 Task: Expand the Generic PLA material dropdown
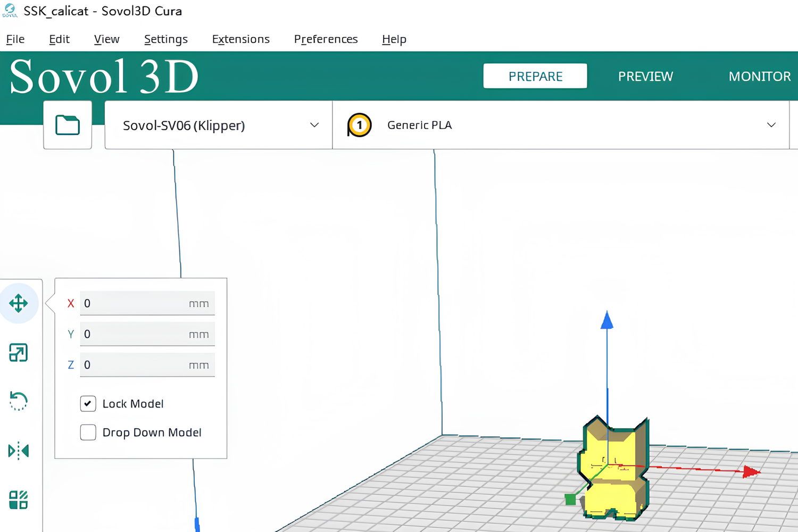(x=771, y=125)
